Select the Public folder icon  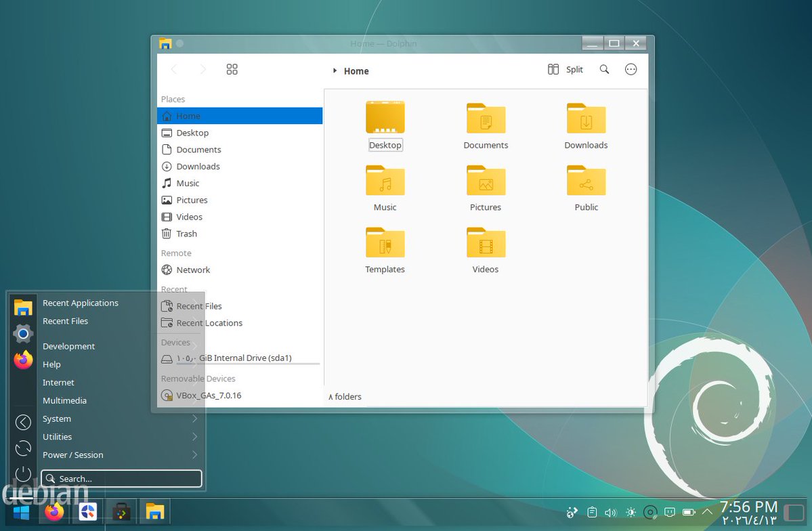(586, 180)
